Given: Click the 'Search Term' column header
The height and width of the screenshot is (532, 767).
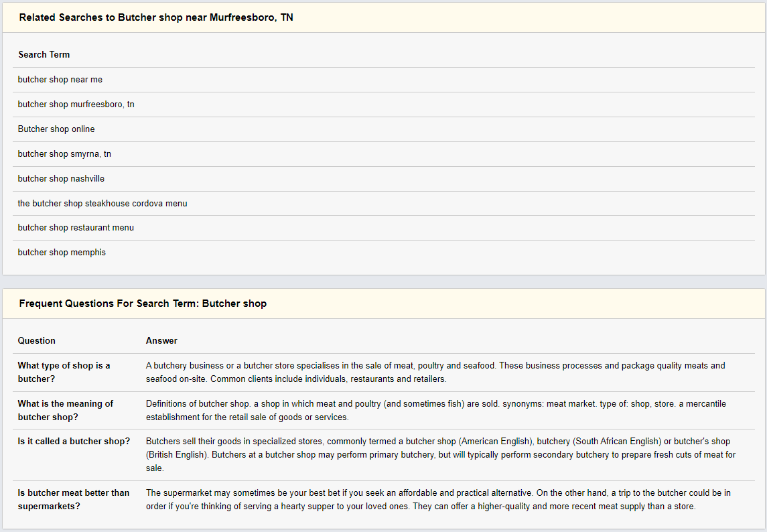Looking at the screenshot, I should 44,55.
